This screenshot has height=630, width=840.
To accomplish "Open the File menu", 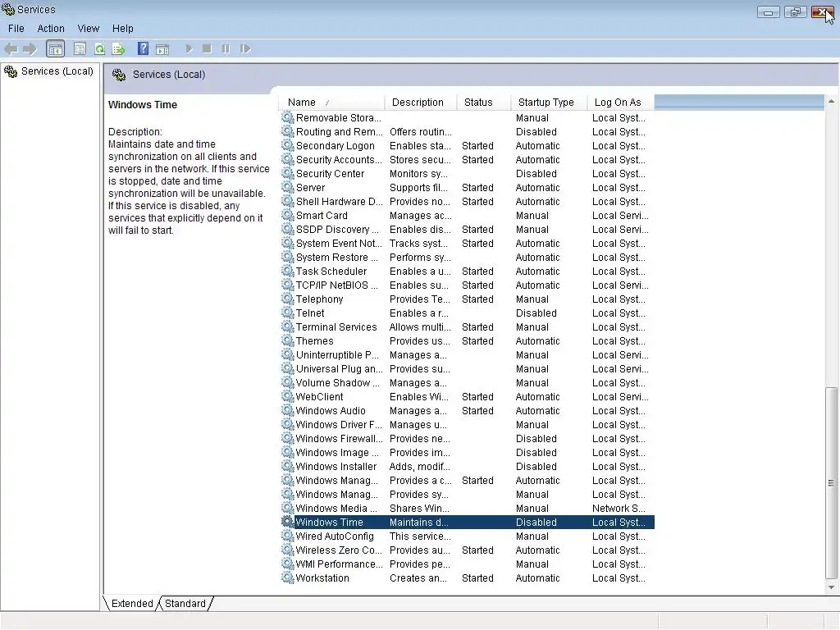I will (x=16, y=29).
